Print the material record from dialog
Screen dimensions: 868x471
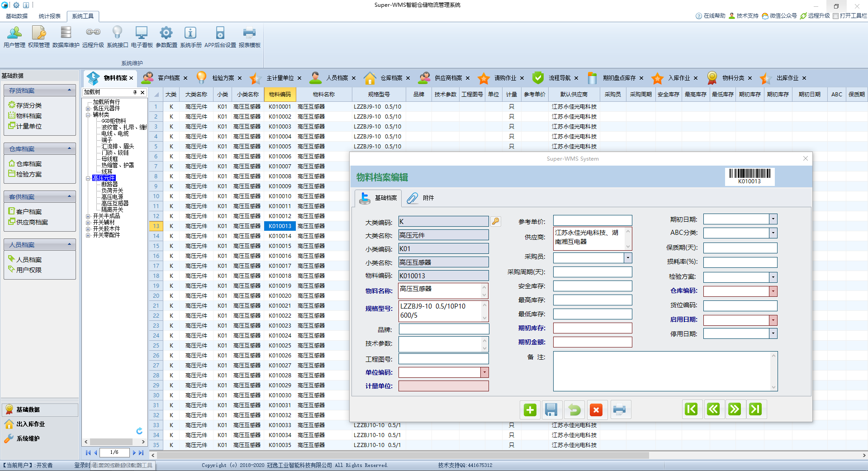click(x=620, y=409)
